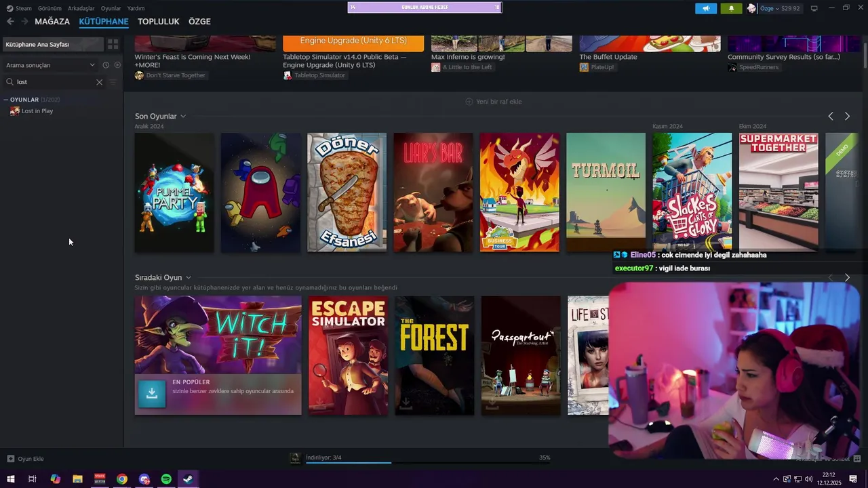
Task: Show hidden system tray icons chevron
Action: click(776, 479)
